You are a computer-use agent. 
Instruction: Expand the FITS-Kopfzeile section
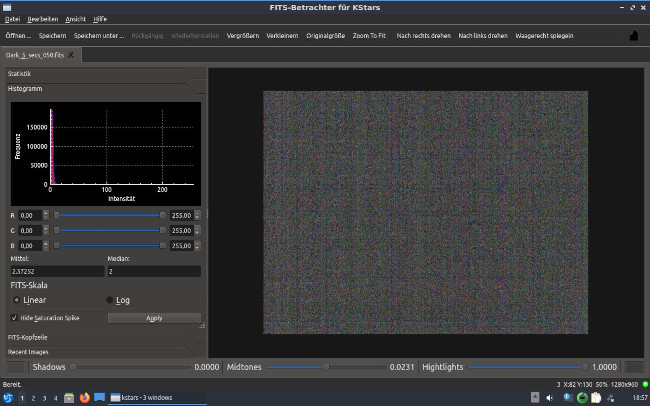pyautogui.click(x=30, y=338)
